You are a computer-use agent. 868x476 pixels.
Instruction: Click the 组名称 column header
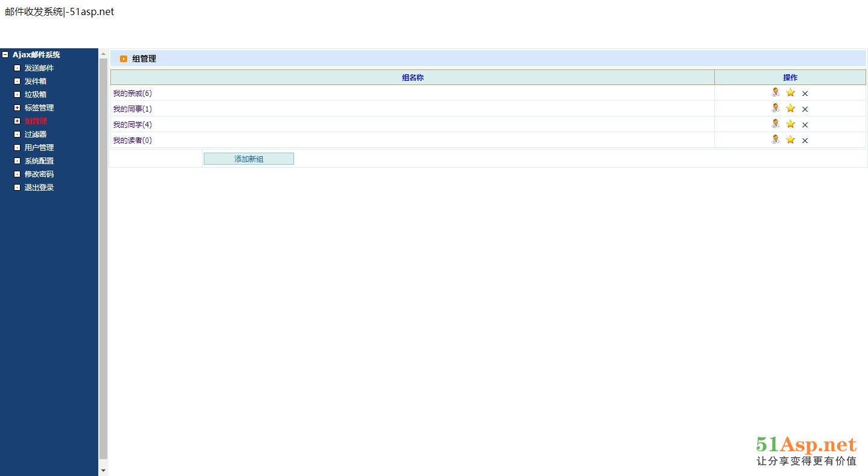point(412,77)
